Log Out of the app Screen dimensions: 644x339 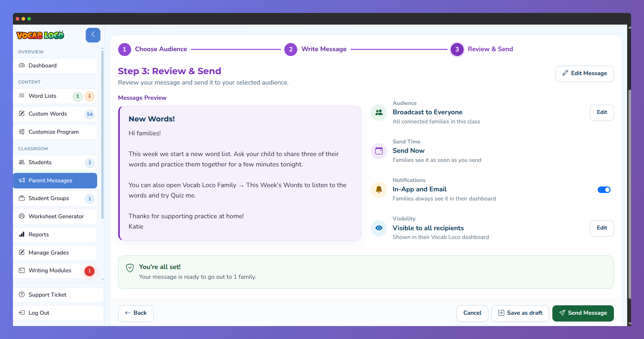pos(58,313)
